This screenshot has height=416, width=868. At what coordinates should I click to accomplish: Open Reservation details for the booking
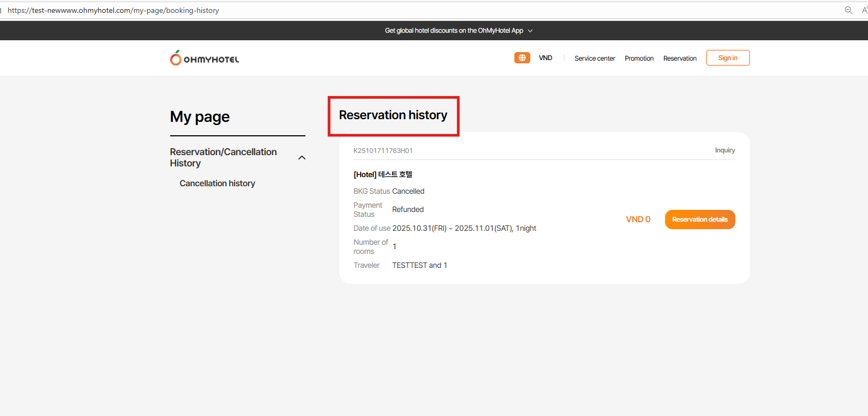tap(699, 220)
